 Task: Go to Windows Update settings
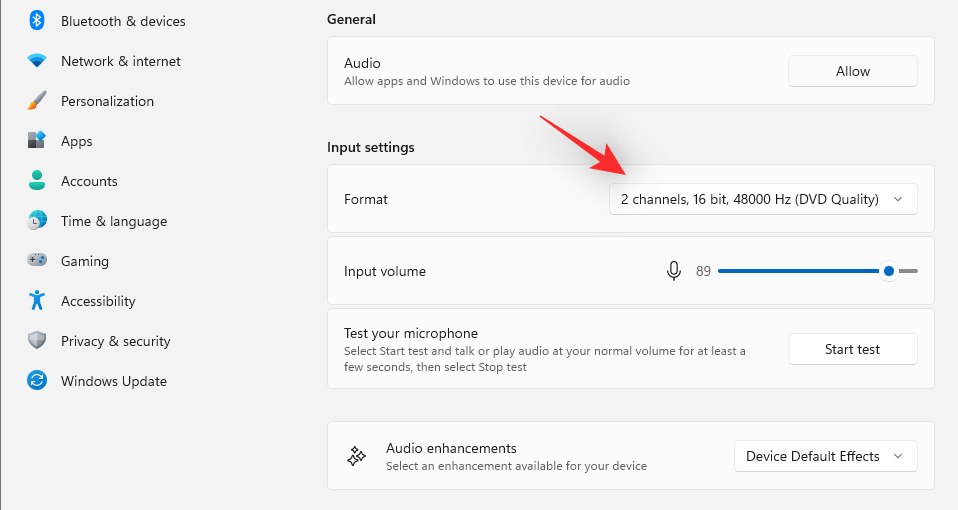[114, 381]
